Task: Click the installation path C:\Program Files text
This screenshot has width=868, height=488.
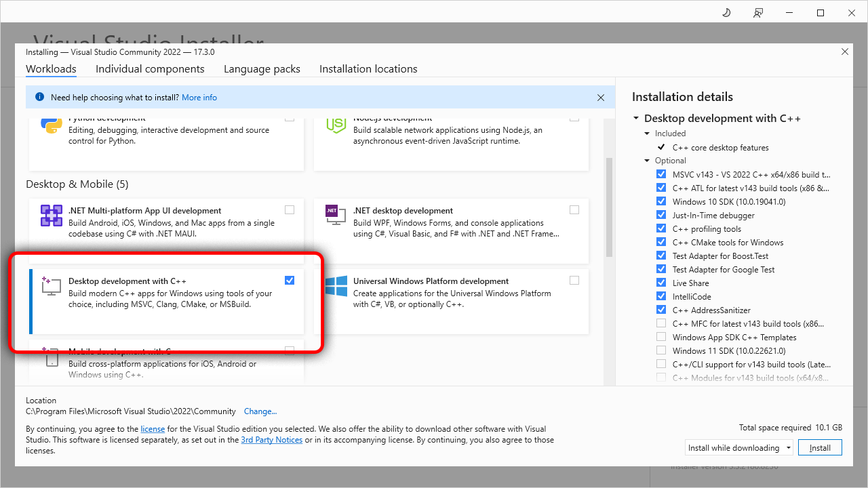Action: pos(131,411)
